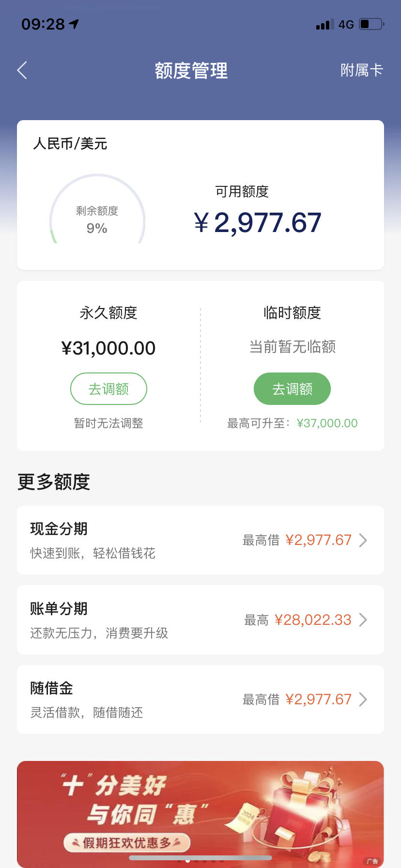The width and height of the screenshot is (401, 868).
Task: Tap the ¥37,000.00 maximum limit text
Action: pyautogui.click(x=327, y=423)
